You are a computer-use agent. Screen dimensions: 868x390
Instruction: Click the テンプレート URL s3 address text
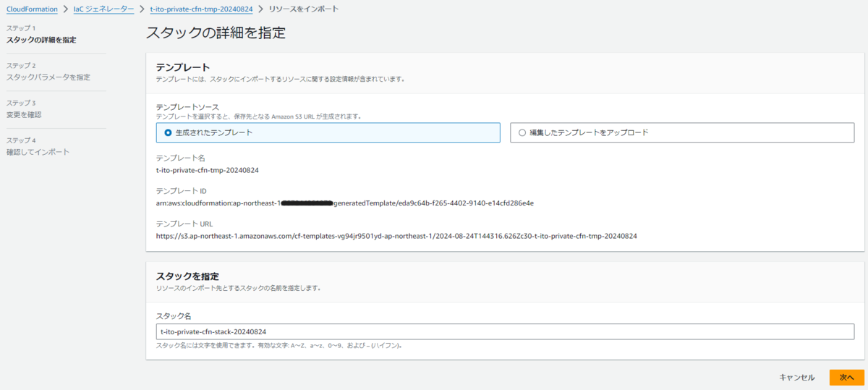396,235
